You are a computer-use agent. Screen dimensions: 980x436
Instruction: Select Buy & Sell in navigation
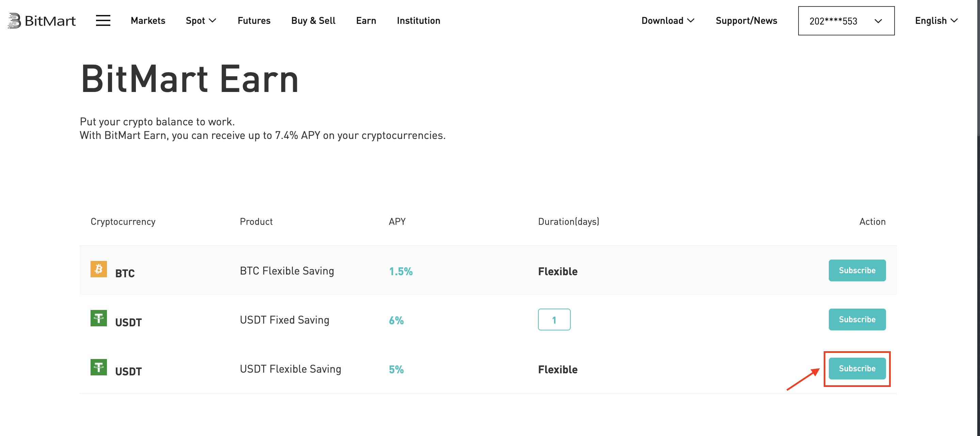[x=314, y=20]
